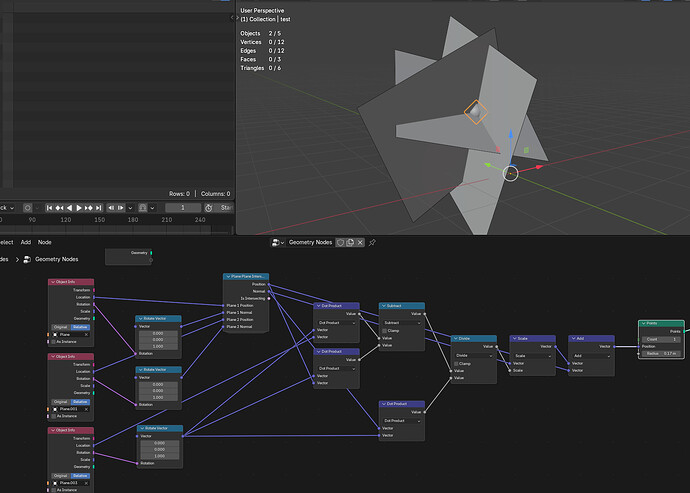This screenshot has height=493, width=690.
Task: Click the Start frame field in timeline
Action: pos(225,208)
